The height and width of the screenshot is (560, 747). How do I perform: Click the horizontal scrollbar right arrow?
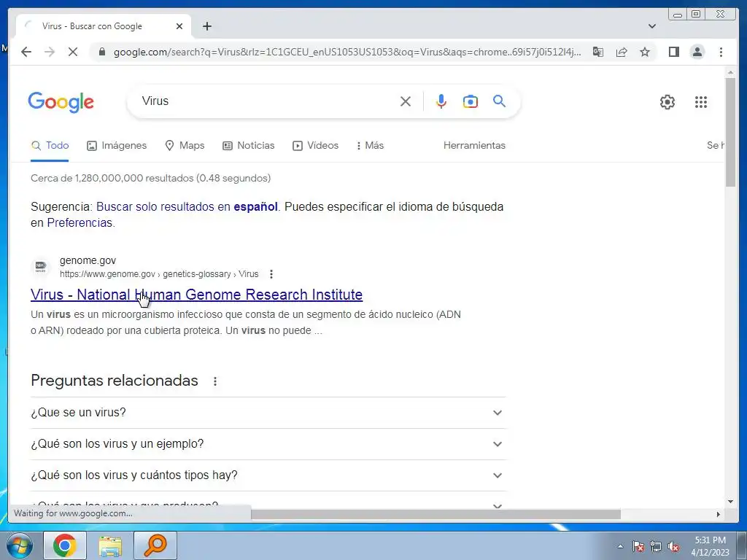click(x=719, y=514)
